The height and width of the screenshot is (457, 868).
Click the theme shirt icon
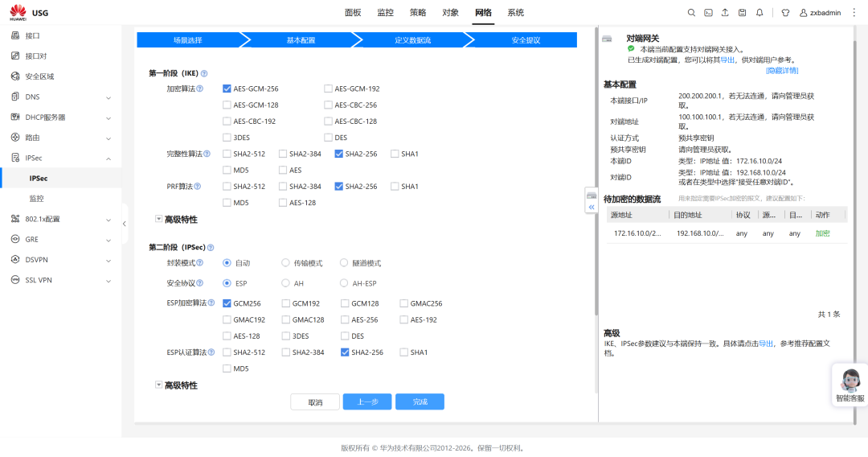pyautogui.click(x=785, y=13)
